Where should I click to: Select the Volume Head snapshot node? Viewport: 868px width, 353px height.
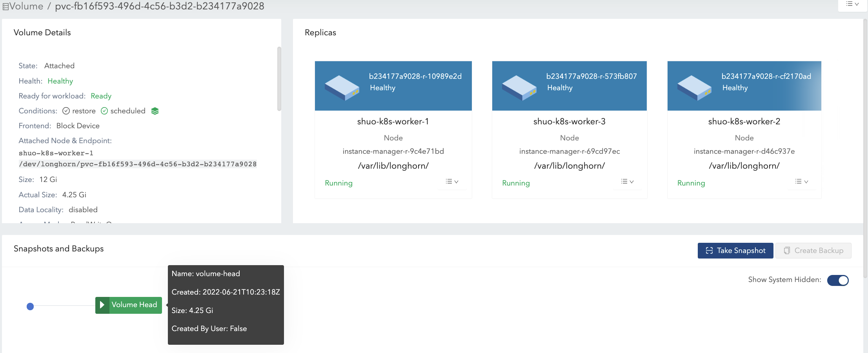pyautogui.click(x=134, y=305)
